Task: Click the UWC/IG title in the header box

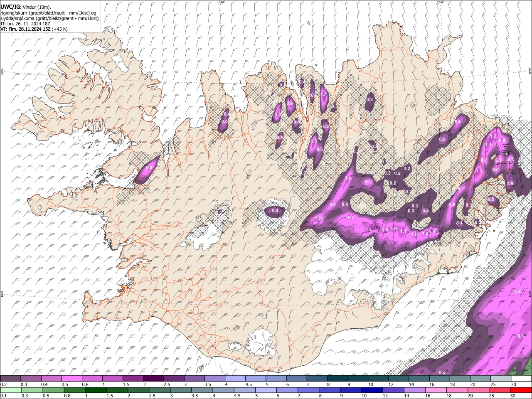Action: (10, 7)
